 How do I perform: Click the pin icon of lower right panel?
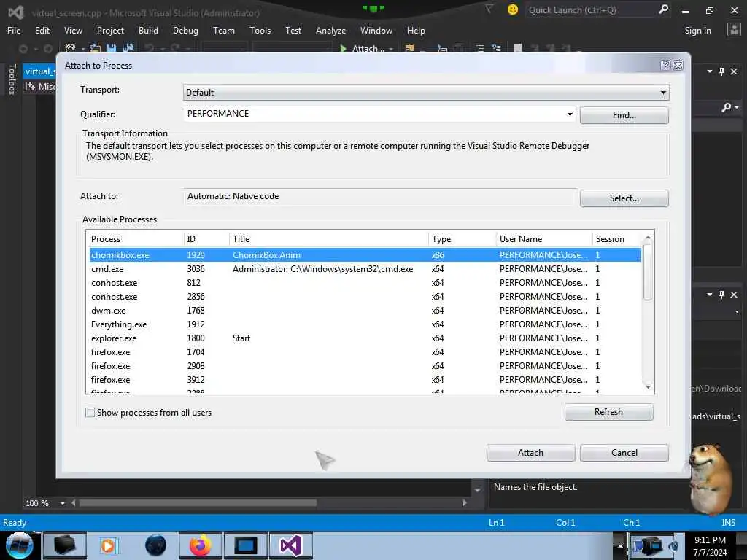(721, 295)
